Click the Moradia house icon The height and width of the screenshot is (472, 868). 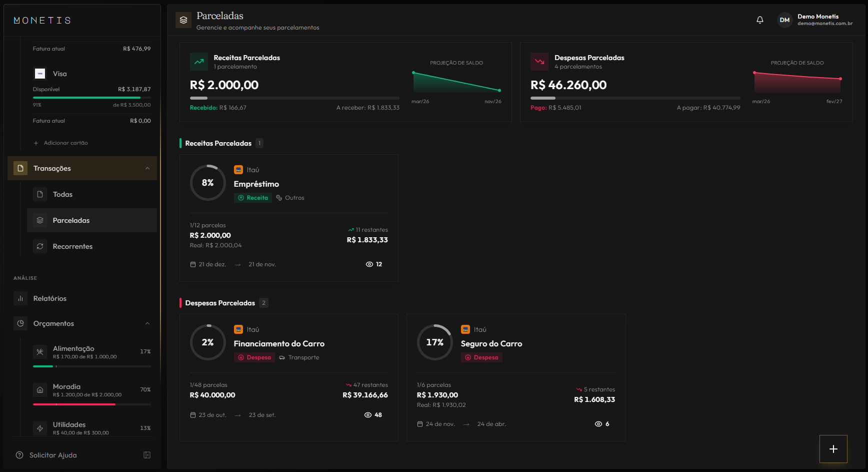pyautogui.click(x=40, y=390)
